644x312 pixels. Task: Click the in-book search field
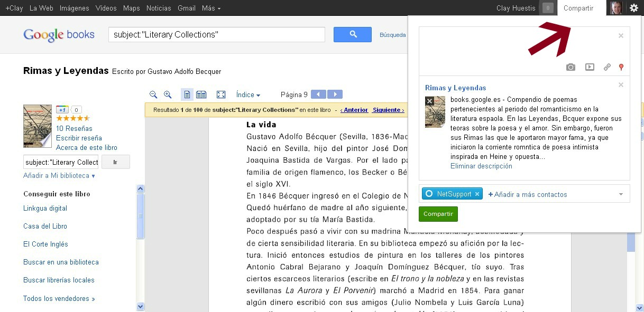point(61,162)
